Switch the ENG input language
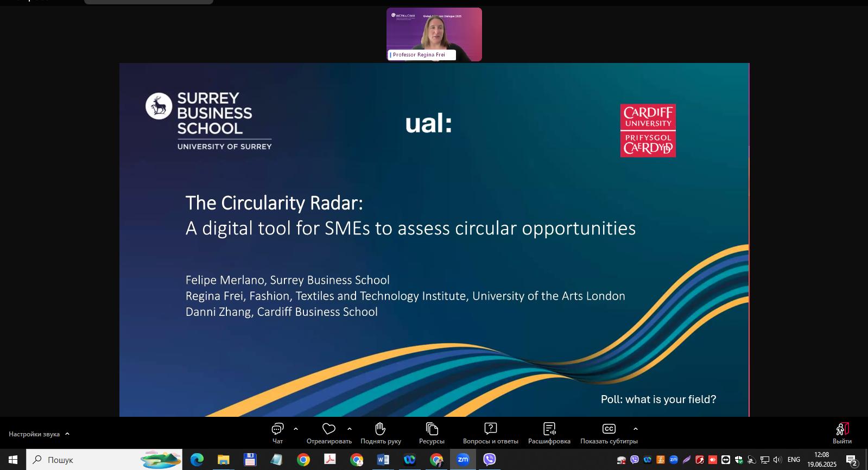Screen dimensions: 868x470 coord(794,460)
